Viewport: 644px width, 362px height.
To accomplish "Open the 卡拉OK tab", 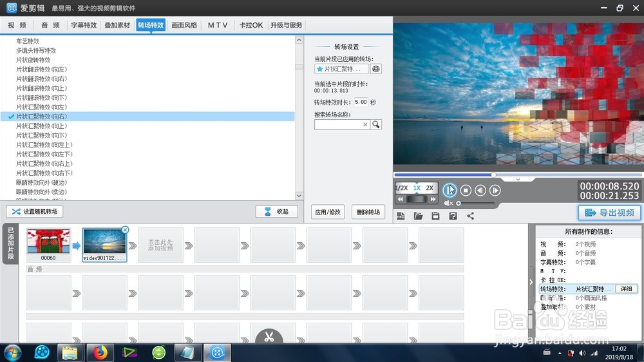I will (x=251, y=25).
